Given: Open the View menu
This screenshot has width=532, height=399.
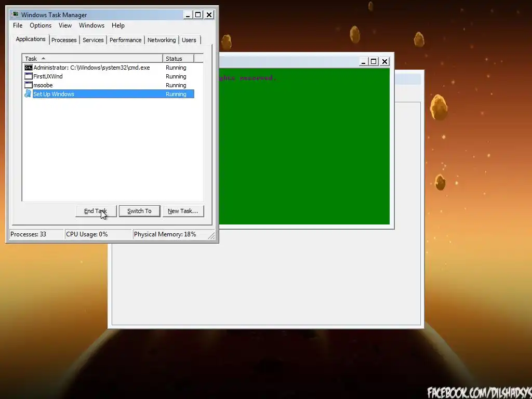Looking at the screenshot, I should (x=65, y=25).
